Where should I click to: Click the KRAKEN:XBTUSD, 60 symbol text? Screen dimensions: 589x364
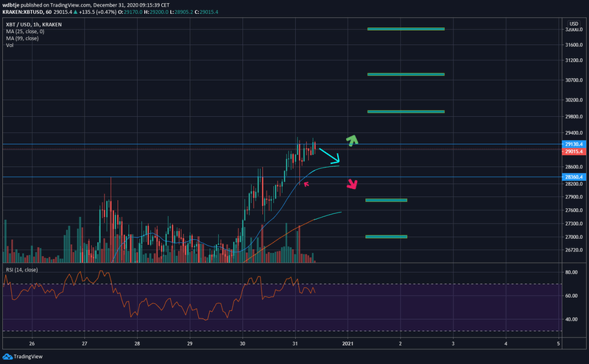(x=27, y=12)
